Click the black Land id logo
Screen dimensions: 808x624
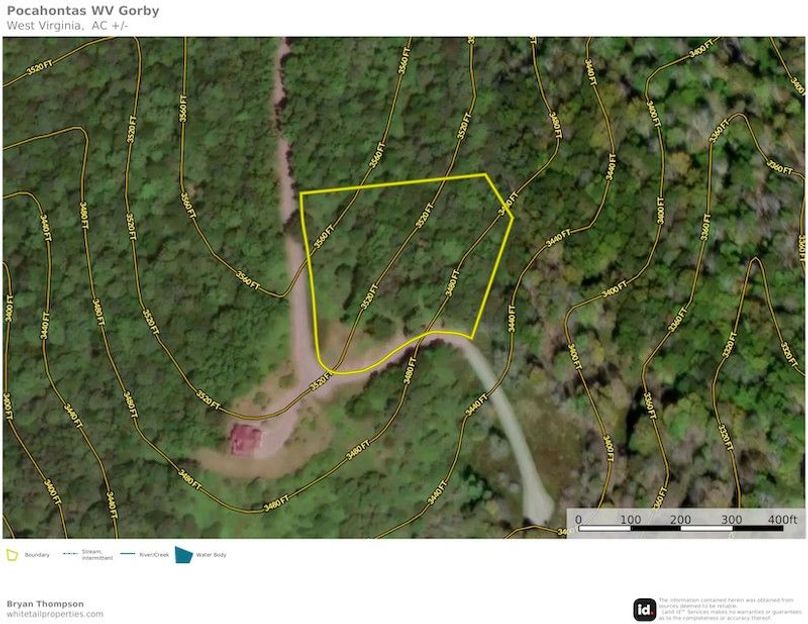pos(645,609)
